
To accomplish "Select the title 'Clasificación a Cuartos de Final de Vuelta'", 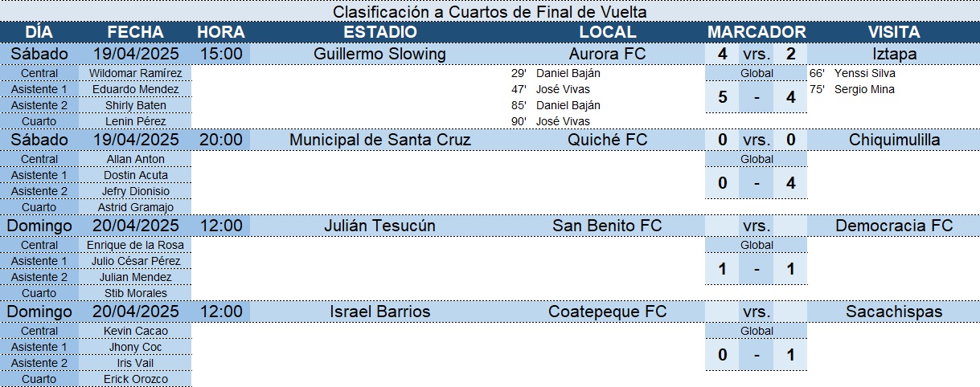I will (490, 11).
